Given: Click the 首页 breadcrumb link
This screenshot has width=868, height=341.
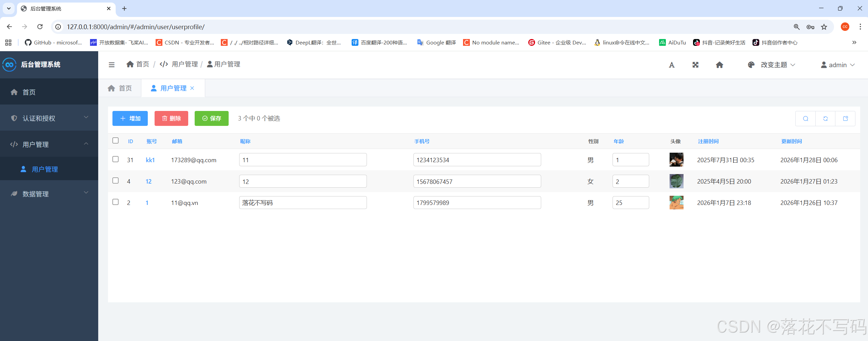Looking at the screenshot, I should pos(138,64).
